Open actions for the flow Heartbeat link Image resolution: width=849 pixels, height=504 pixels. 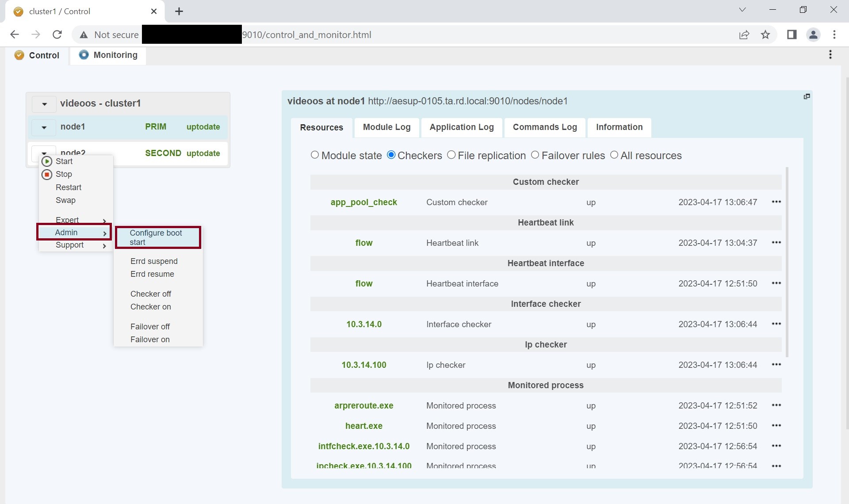point(776,243)
